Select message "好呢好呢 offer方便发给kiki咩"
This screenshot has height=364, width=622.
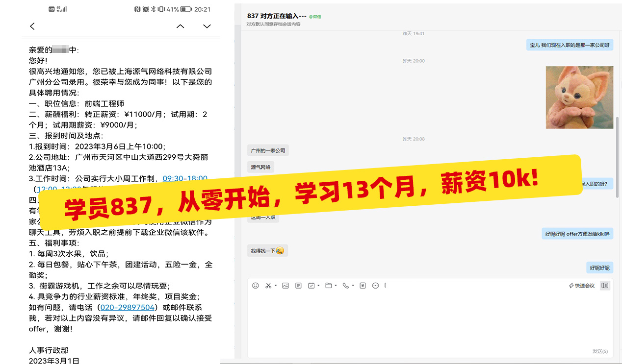pyautogui.click(x=577, y=234)
